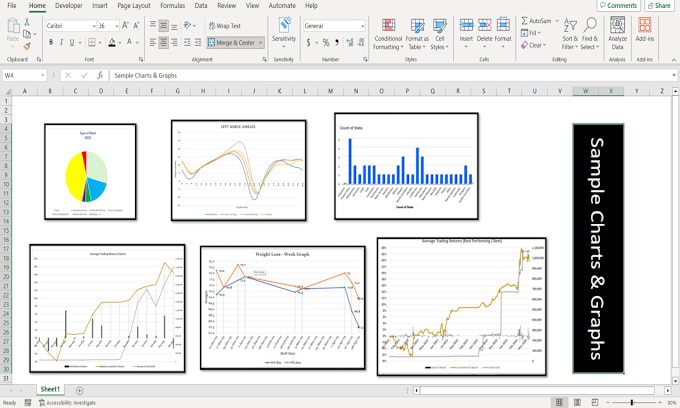Expand the formula bar
The height and width of the screenshot is (408, 680).
(673, 75)
